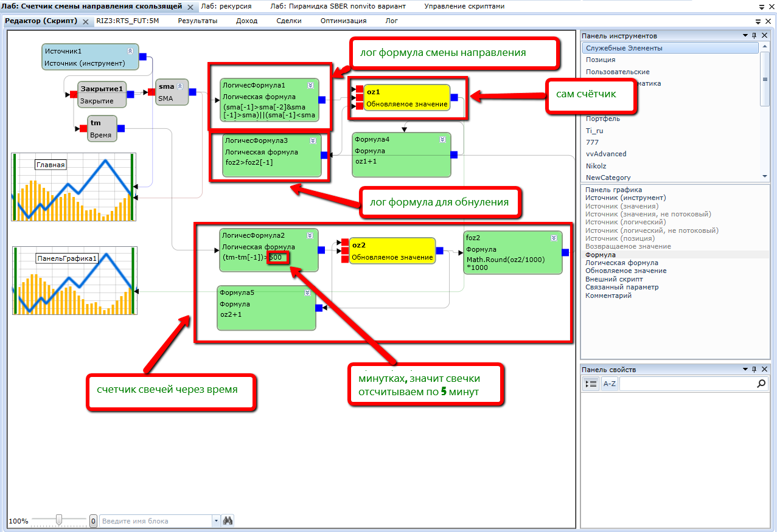Click the blue output port of foz2
The image size is (777, 532).
tap(565, 252)
